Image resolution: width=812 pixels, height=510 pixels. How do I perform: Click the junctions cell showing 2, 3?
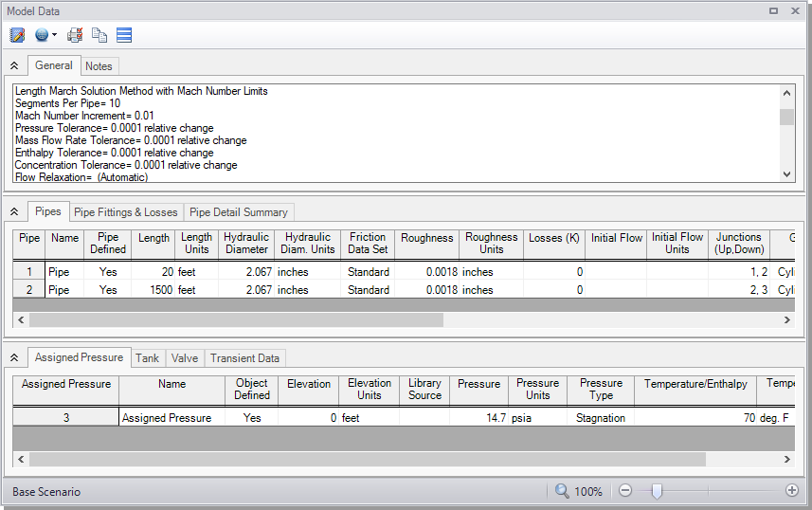coord(739,290)
